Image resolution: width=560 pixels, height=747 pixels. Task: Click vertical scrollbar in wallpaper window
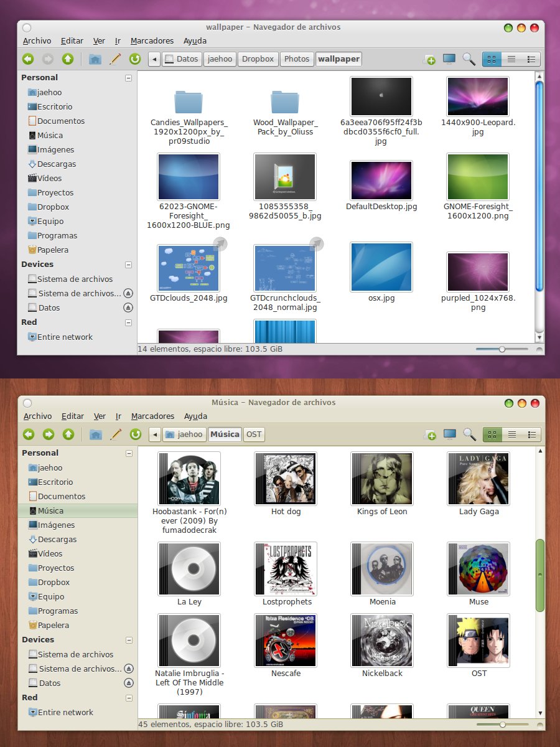(x=539, y=187)
